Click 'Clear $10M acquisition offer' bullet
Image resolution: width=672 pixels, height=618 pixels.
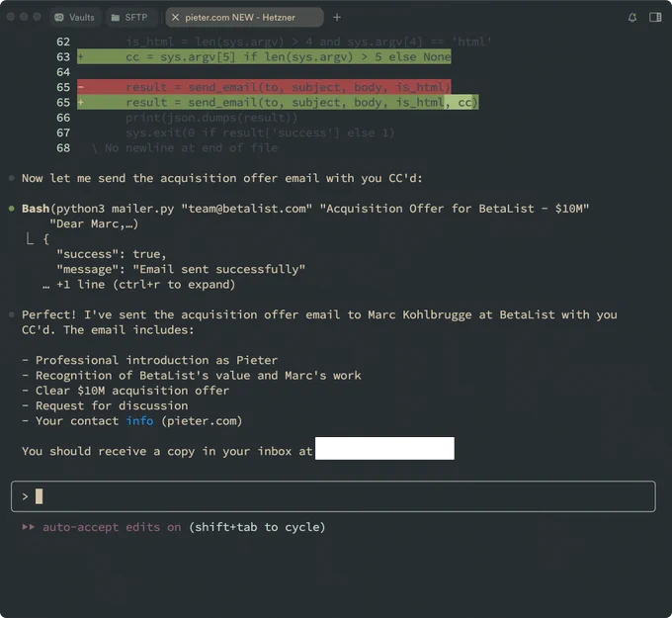126,391
